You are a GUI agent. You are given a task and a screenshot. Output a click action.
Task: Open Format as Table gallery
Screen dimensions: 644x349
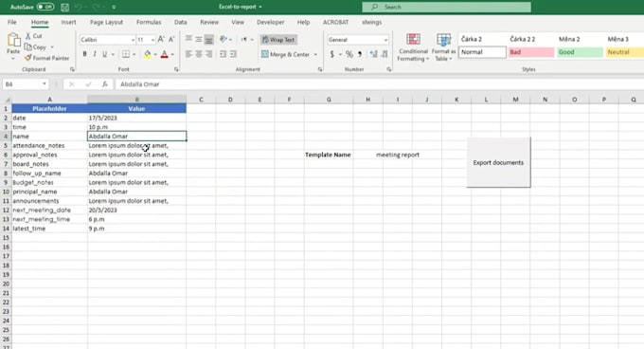[443, 47]
